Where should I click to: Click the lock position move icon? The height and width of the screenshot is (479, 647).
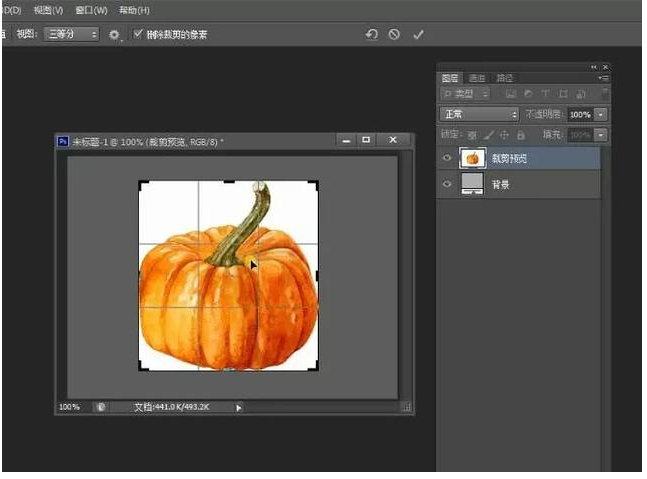pyautogui.click(x=504, y=134)
